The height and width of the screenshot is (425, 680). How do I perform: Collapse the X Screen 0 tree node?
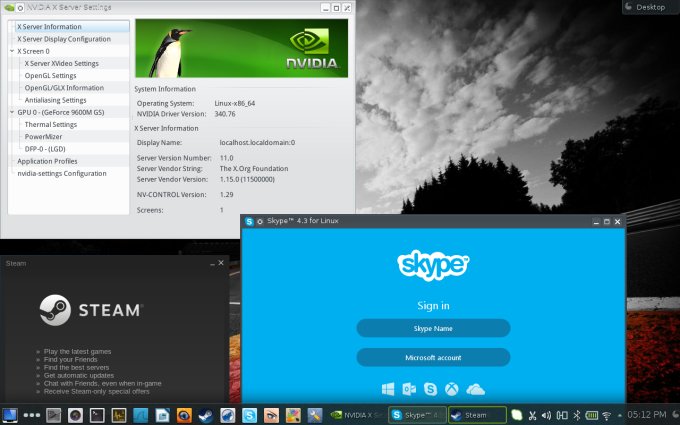click(12, 51)
